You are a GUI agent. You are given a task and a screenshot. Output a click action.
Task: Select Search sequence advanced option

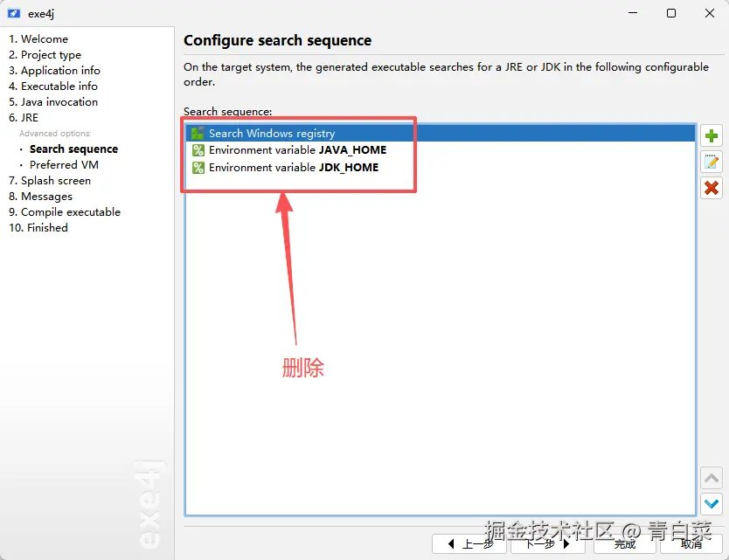(x=73, y=149)
